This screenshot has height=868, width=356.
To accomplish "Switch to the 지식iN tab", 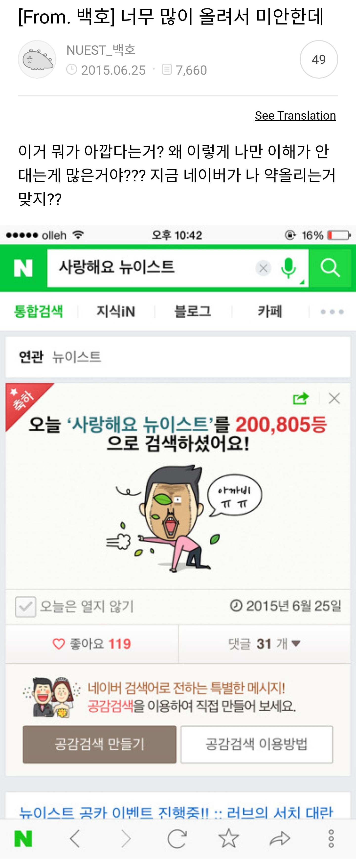I will pyautogui.click(x=116, y=311).
